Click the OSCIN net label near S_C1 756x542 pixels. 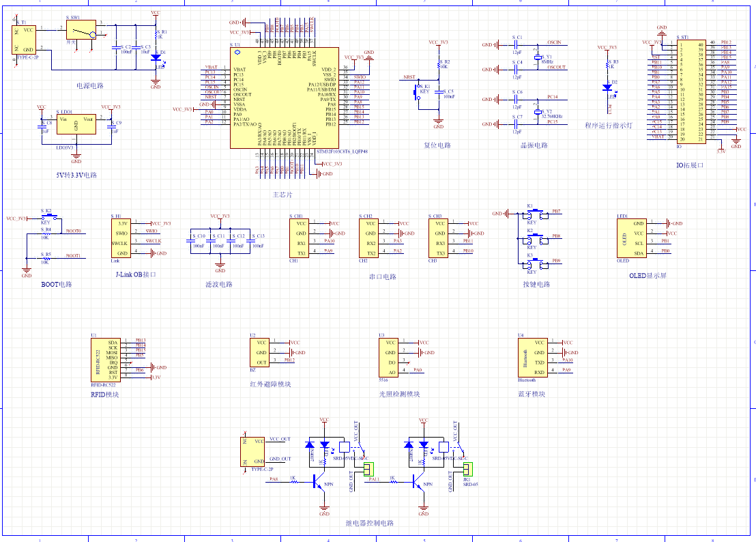[x=554, y=42]
